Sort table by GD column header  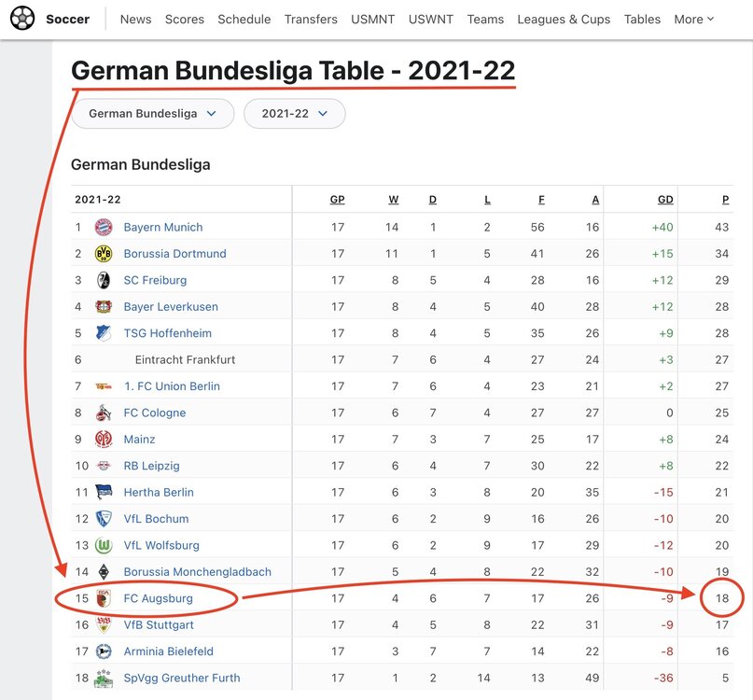(664, 200)
